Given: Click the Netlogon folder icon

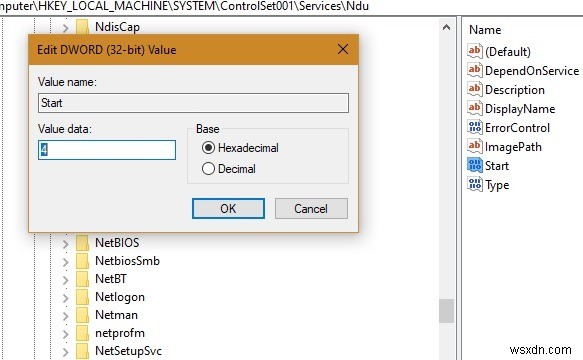Looking at the screenshot, I should [82, 297].
